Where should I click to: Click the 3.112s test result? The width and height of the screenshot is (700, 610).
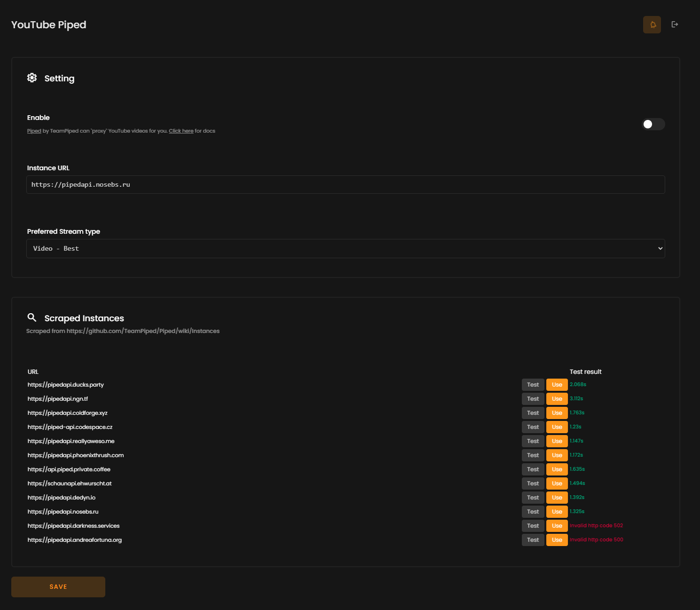(x=576, y=399)
